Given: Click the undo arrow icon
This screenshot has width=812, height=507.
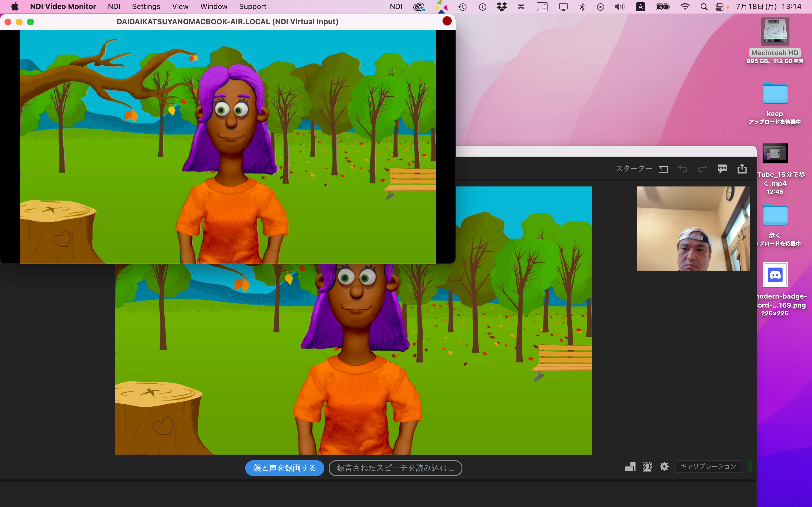Looking at the screenshot, I should tap(683, 169).
